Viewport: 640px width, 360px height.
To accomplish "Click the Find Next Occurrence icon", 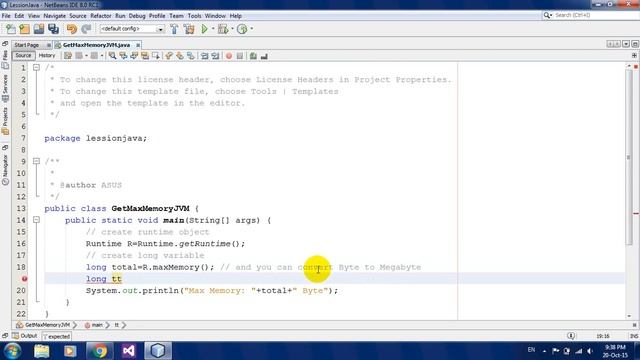I will tap(134, 56).
